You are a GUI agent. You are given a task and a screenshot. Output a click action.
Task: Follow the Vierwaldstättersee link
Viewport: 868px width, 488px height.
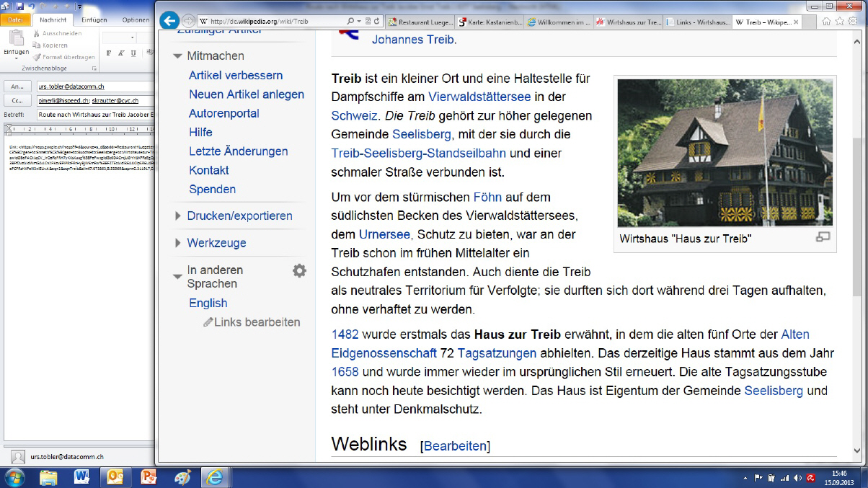click(479, 96)
